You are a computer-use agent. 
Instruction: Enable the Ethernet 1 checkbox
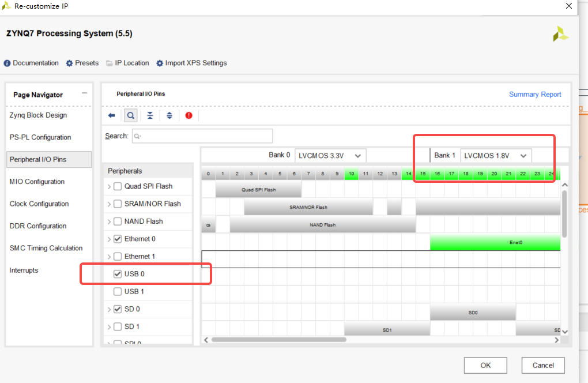(118, 257)
